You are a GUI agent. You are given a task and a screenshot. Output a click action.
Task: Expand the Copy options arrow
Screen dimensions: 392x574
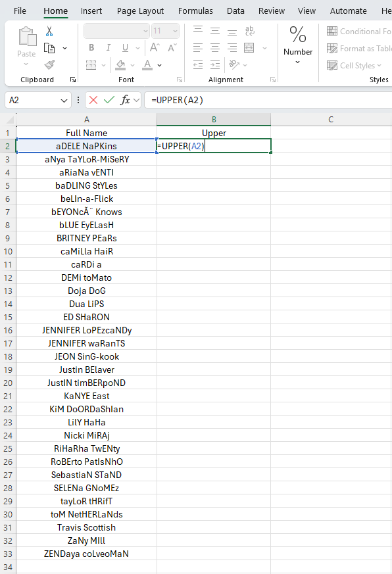(x=65, y=48)
